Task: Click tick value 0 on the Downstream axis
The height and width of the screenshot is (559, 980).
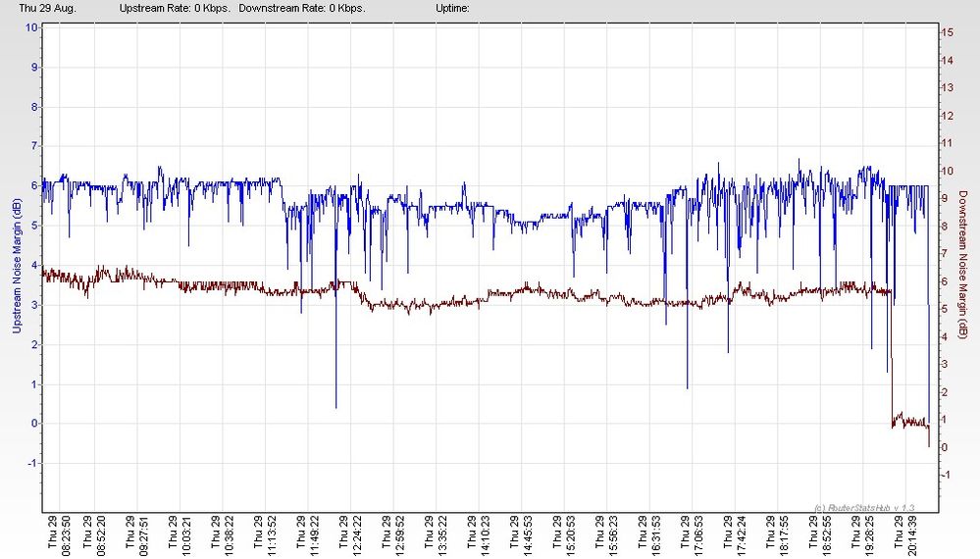Action: pyautogui.click(x=945, y=448)
